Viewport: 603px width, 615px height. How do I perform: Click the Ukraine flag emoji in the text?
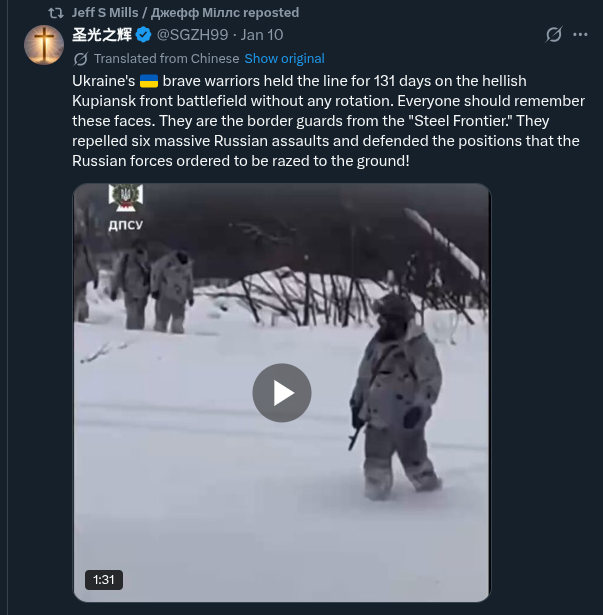click(x=149, y=81)
